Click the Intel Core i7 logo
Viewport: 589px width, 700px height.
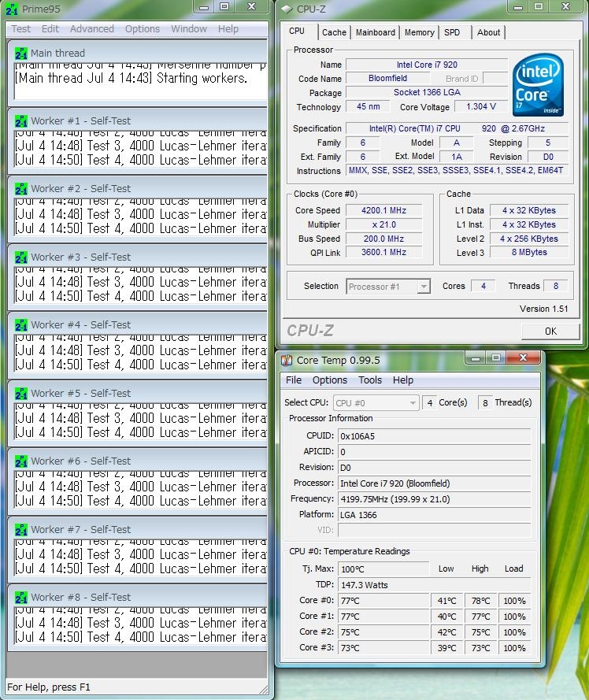539,85
